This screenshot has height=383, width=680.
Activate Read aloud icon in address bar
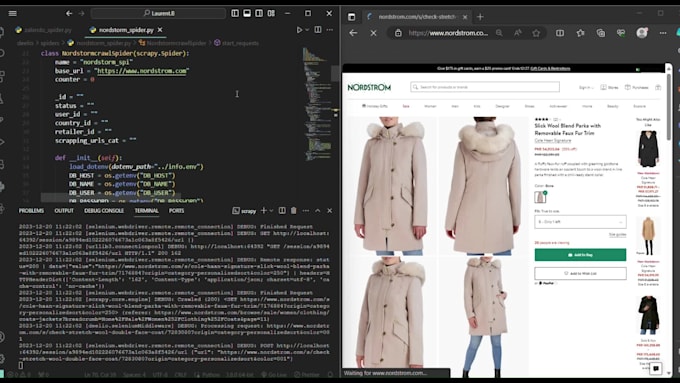click(x=518, y=33)
